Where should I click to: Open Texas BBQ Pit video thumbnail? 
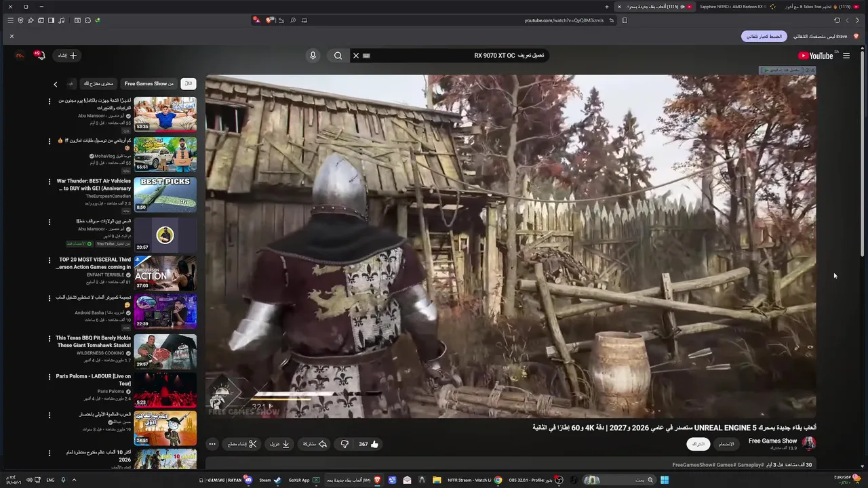(x=165, y=351)
